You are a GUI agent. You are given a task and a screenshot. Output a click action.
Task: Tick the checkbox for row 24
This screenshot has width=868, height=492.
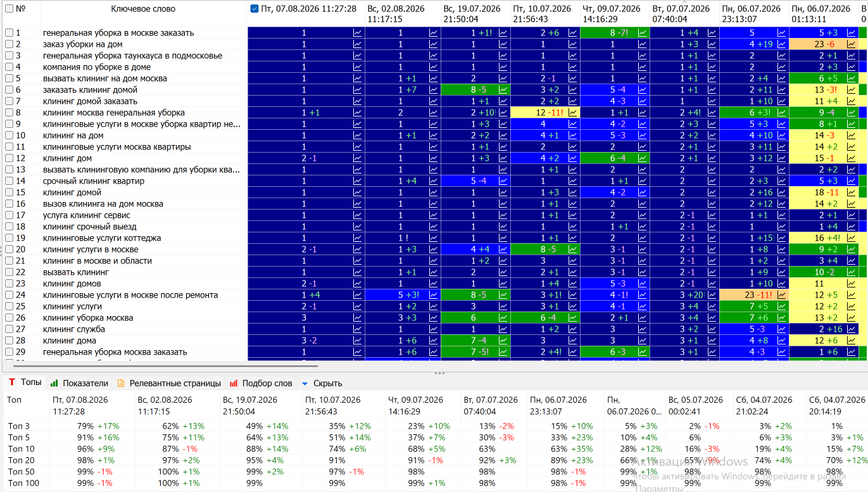point(9,295)
